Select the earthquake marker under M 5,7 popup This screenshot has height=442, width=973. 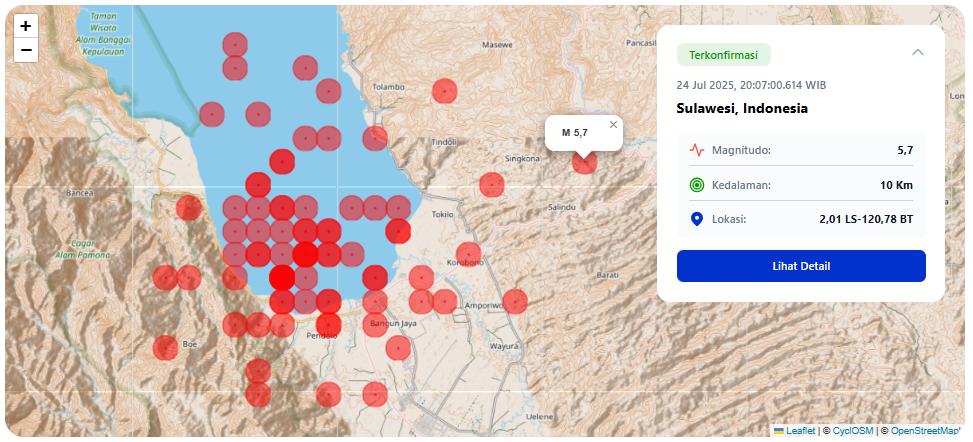click(x=584, y=161)
